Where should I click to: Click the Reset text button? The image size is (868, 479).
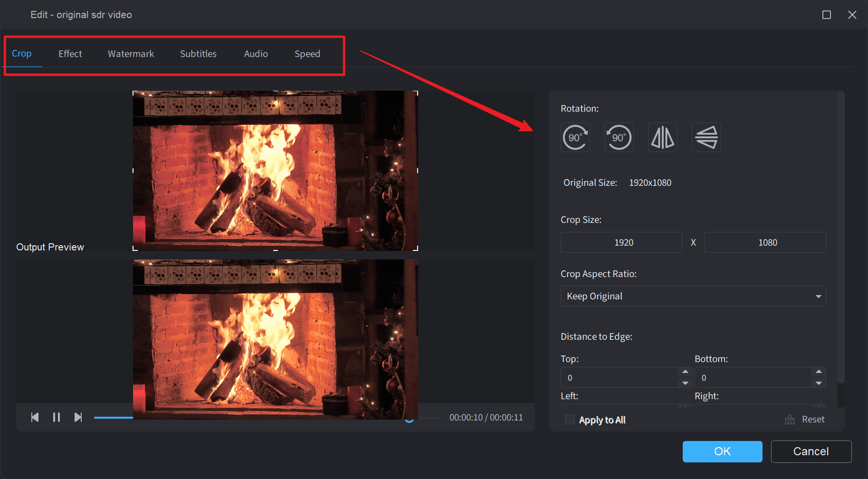(x=813, y=420)
